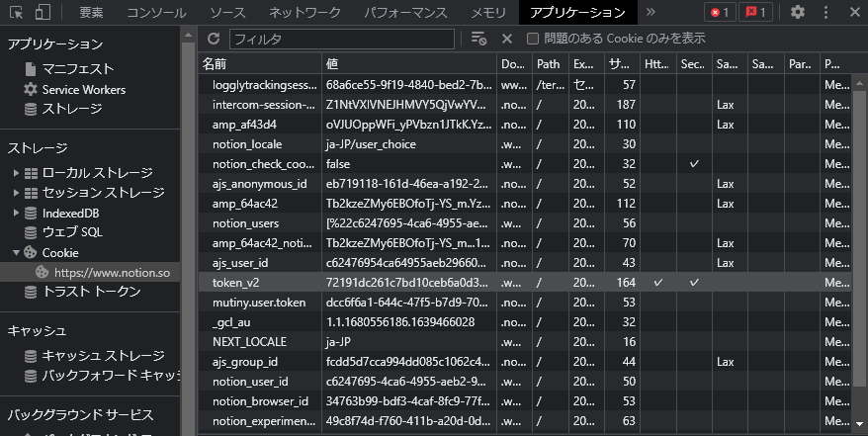Sort by the Sec.. column header

[694, 63]
